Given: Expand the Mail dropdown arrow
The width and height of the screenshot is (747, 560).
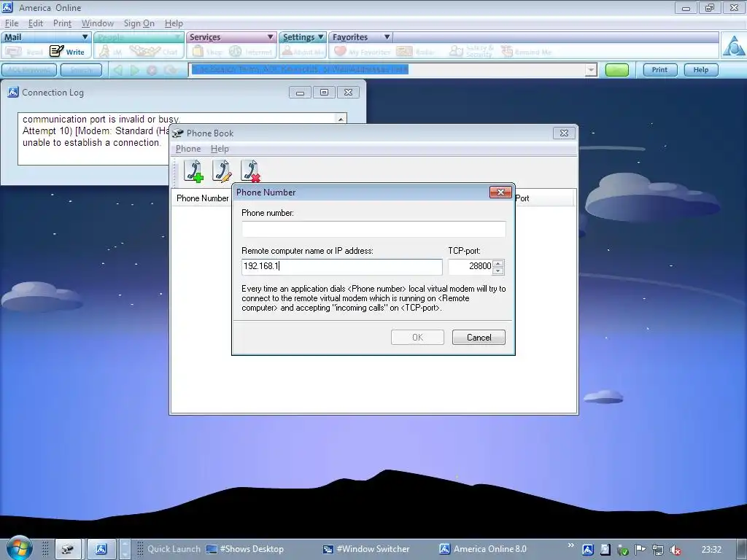Looking at the screenshot, I should point(85,37).
